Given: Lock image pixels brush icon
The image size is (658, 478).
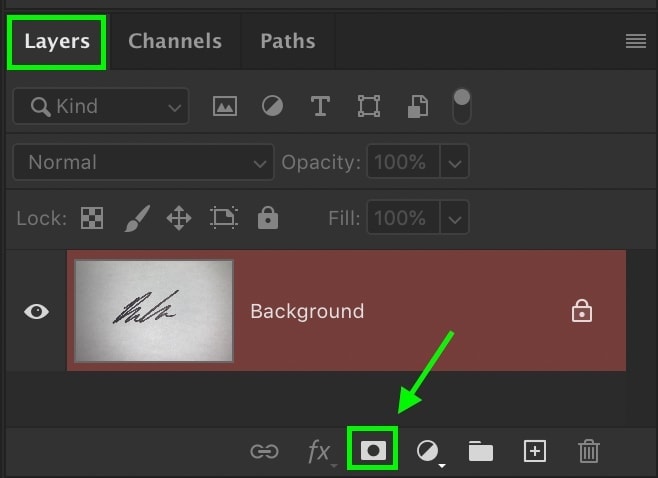Looking at the screenshot, I should [x=137, y=218].
